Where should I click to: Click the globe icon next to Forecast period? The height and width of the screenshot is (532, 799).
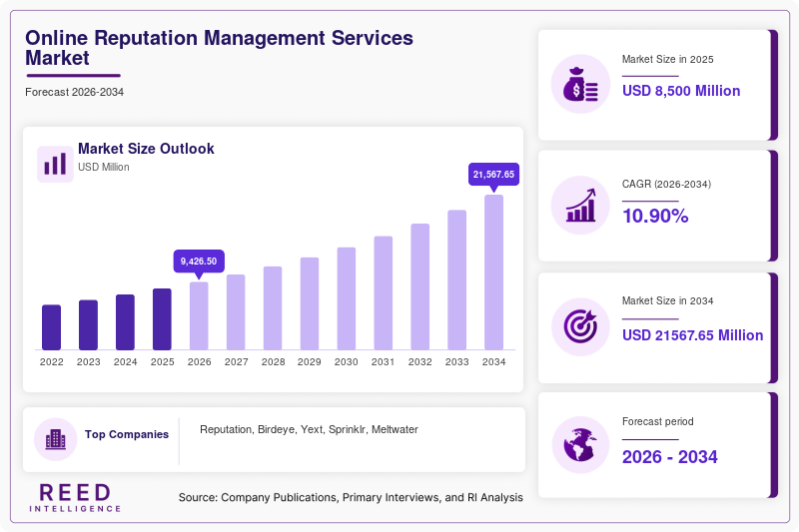[x=580, y=445]
